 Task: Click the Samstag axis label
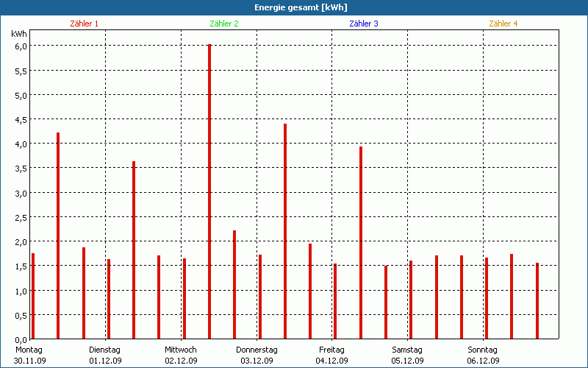[407, 350]
